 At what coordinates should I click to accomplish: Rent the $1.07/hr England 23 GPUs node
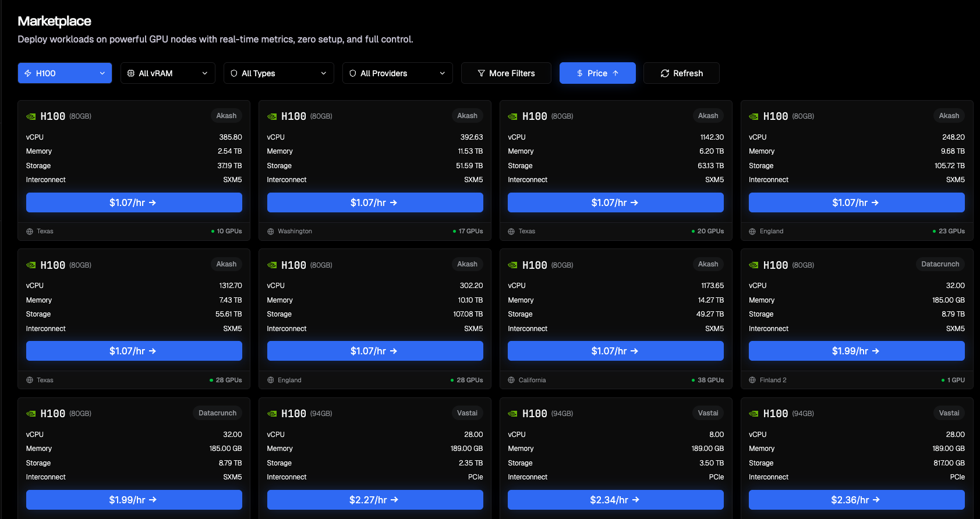pyautogui.click(x=857, y=202)
